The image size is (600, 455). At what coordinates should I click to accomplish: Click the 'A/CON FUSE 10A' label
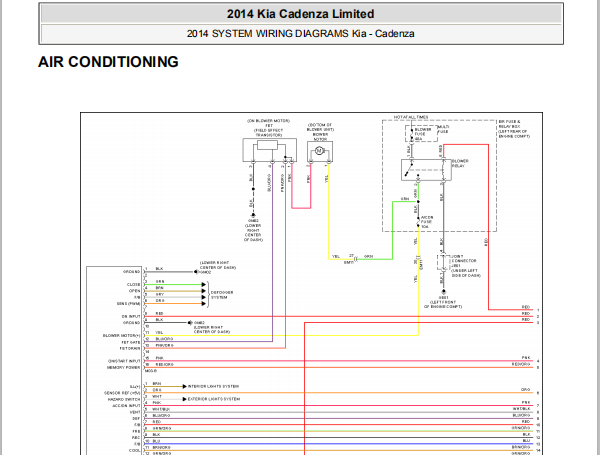pos(427,222)
